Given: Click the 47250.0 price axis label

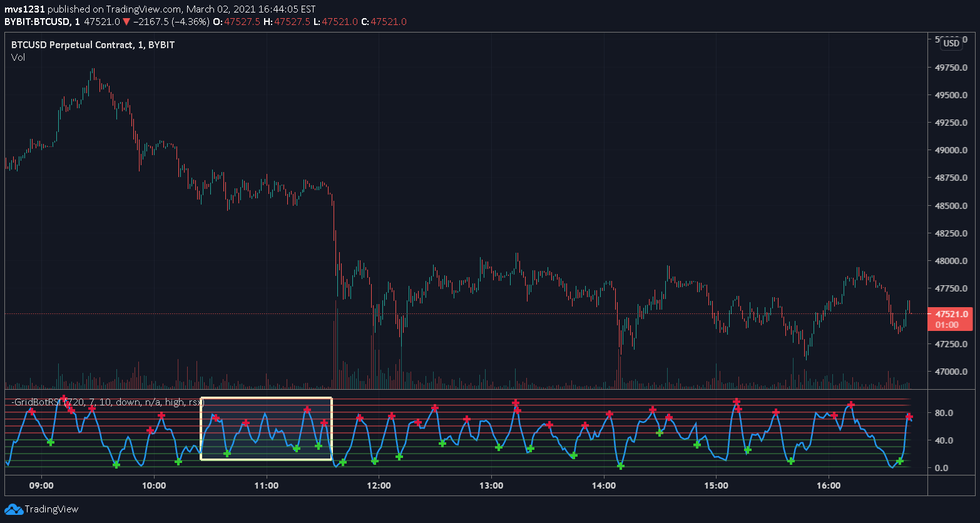Looking at the screenshot, I should [x=951, y=345].
